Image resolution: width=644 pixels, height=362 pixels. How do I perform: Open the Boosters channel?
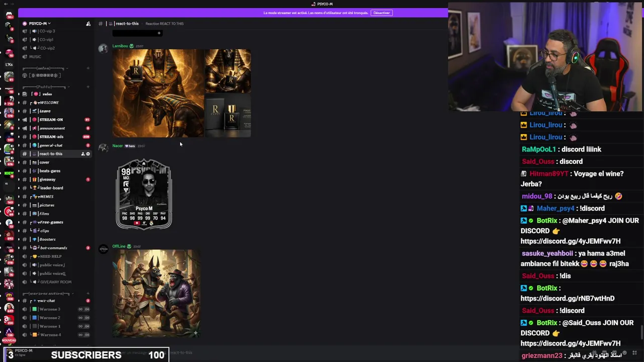pyautogui.click(x=55, y=239)
